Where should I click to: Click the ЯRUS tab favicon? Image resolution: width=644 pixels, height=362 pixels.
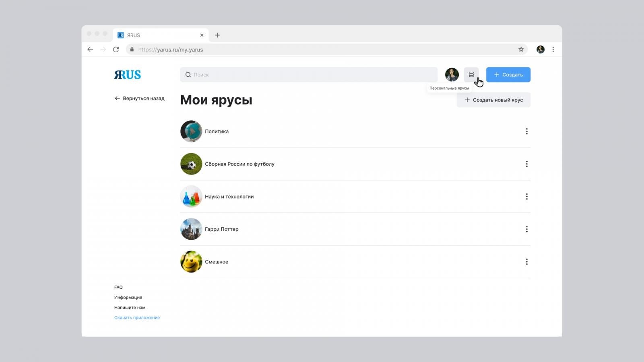point(120,35)
